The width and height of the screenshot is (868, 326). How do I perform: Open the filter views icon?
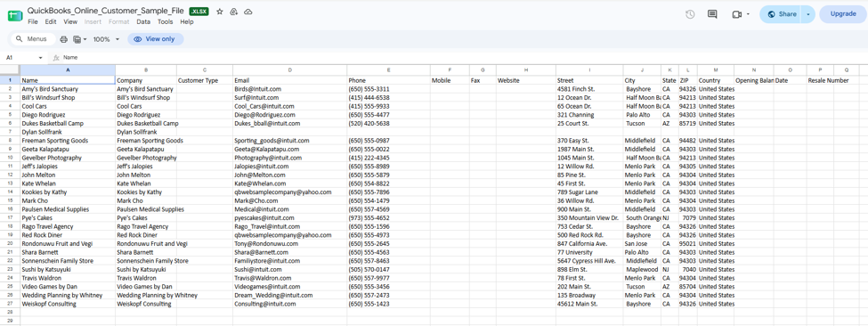(x=77, y=39)
